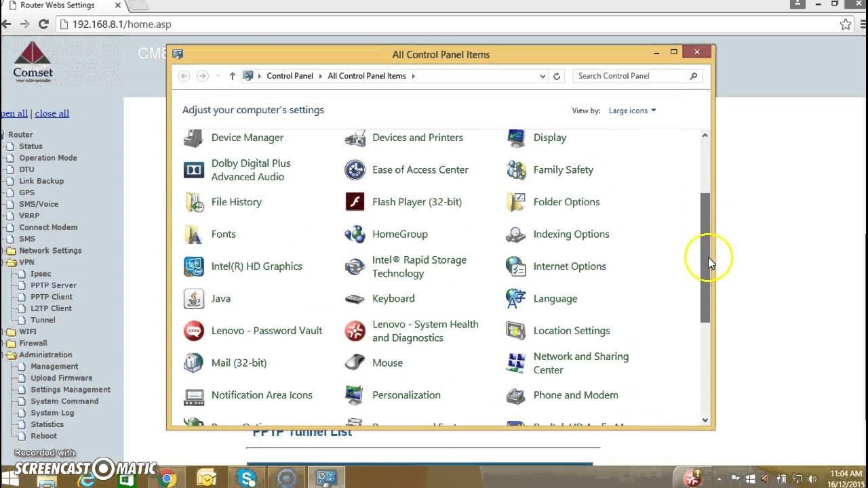The height and width of the screenshot is (488, 868).
Task: Open System Log in router menu
Action: coord(52,413)
